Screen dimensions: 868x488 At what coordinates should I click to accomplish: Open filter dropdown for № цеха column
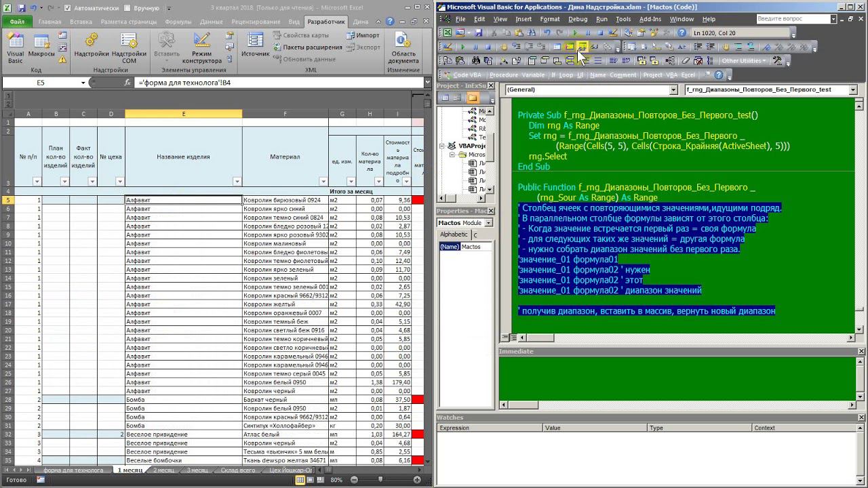120,181
